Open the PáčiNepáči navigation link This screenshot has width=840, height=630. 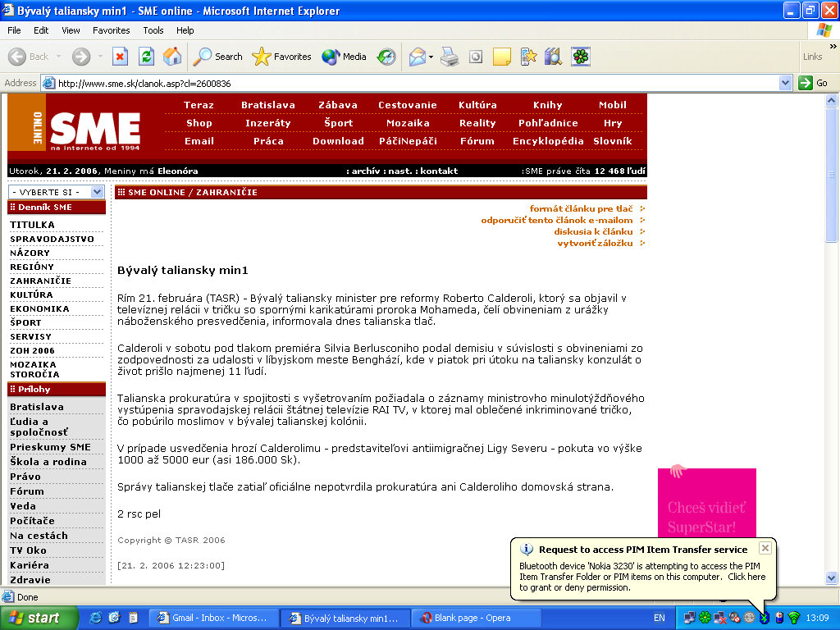408,141
